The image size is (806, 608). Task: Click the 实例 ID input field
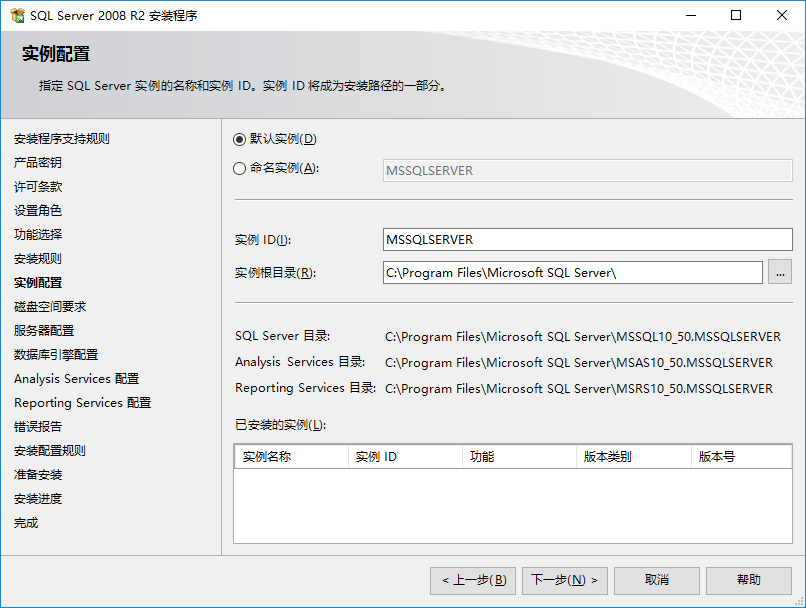(587, 239)
